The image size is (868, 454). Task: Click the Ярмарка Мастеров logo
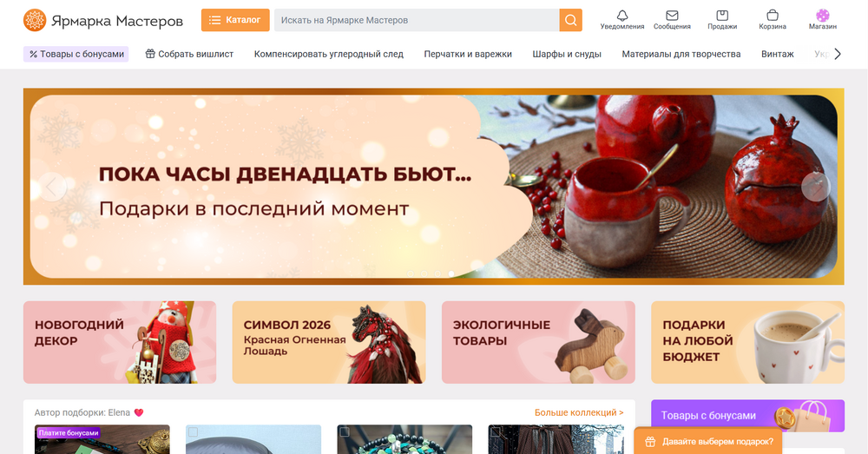coord(103,21)
